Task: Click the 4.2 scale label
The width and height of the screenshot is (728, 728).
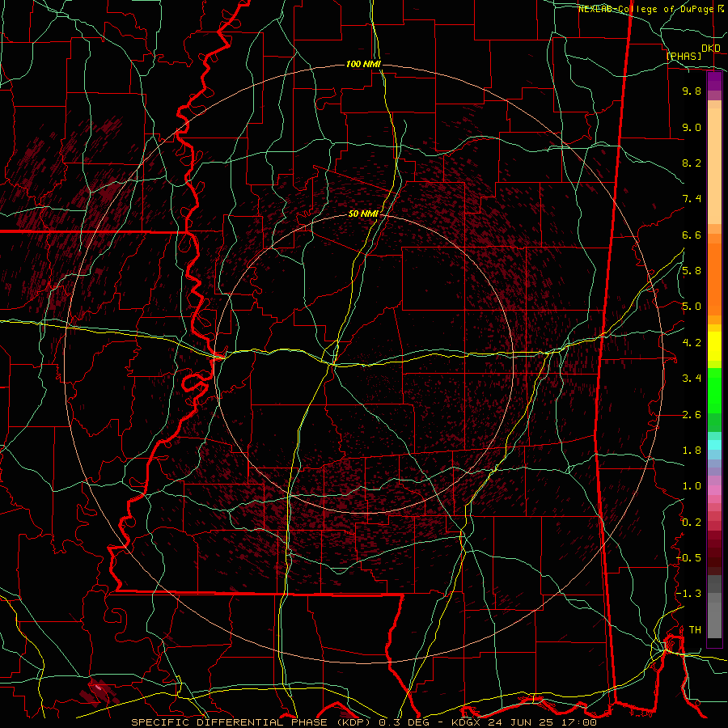Action: [x=692, y=343]
